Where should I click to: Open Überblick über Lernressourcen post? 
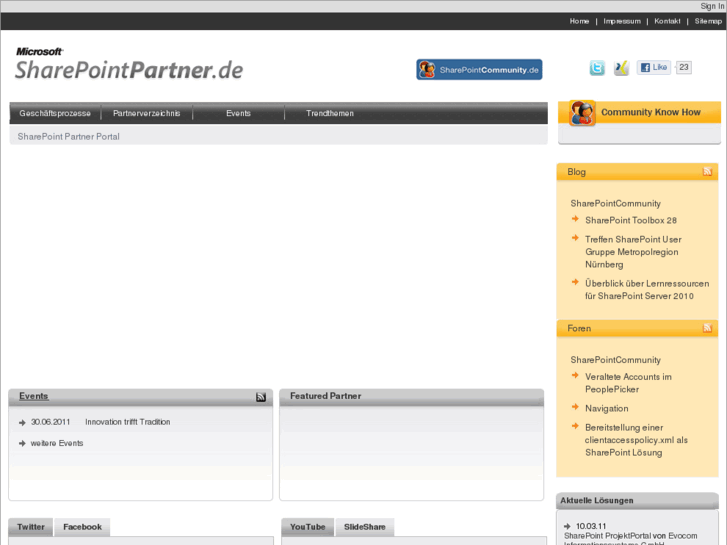pos(647,289)
